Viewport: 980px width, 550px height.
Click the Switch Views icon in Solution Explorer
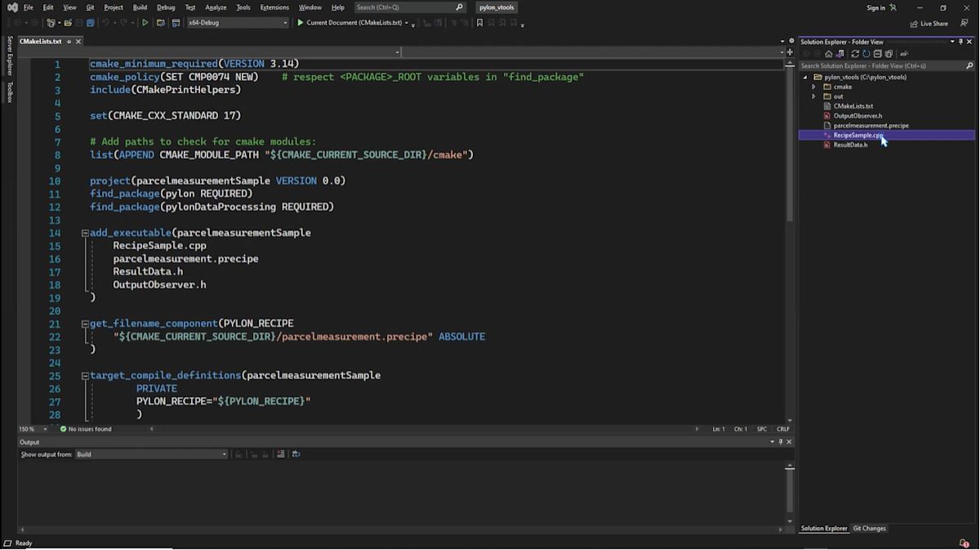840,53
